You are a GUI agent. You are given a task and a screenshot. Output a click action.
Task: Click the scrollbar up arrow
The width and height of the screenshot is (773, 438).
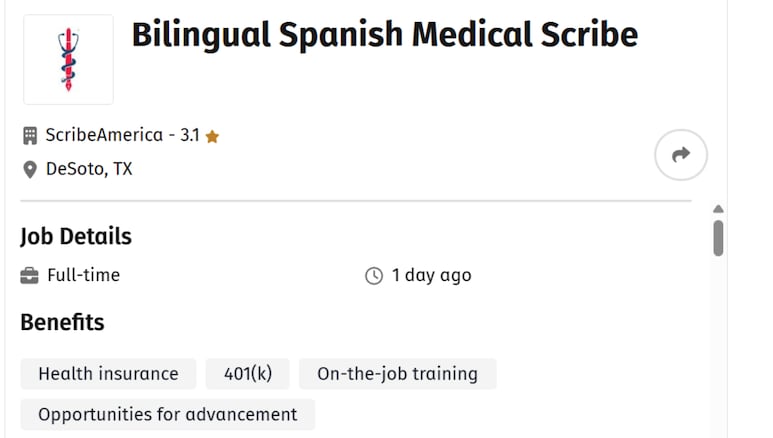pos(718,209)
